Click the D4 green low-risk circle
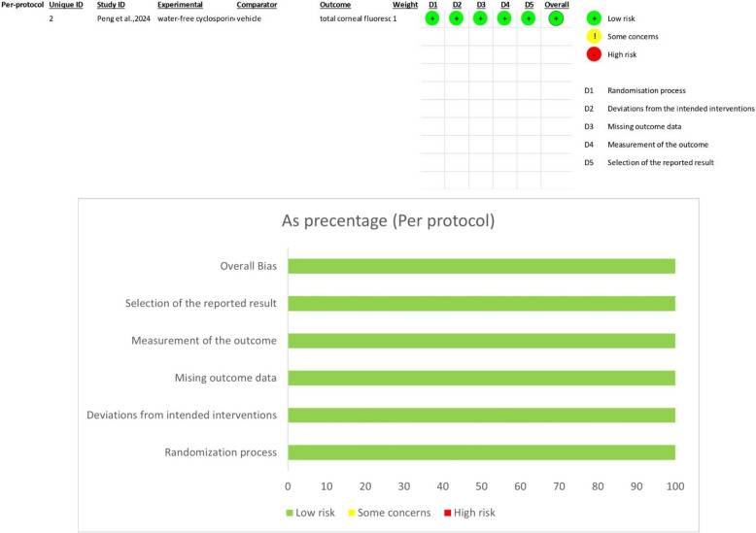This screenshot has width=756, height=533. (x=505, y=18)
